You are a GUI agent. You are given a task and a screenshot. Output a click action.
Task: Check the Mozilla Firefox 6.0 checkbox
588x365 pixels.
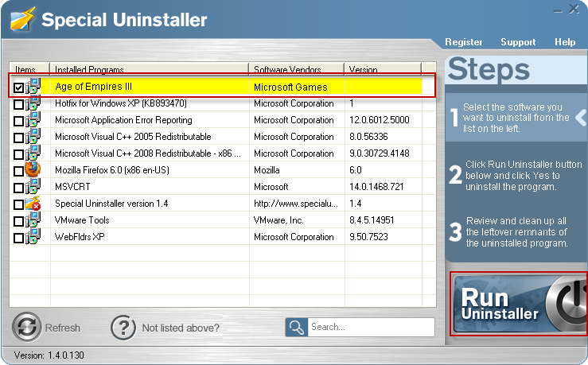pyautogui.click(x=18, y=171)
